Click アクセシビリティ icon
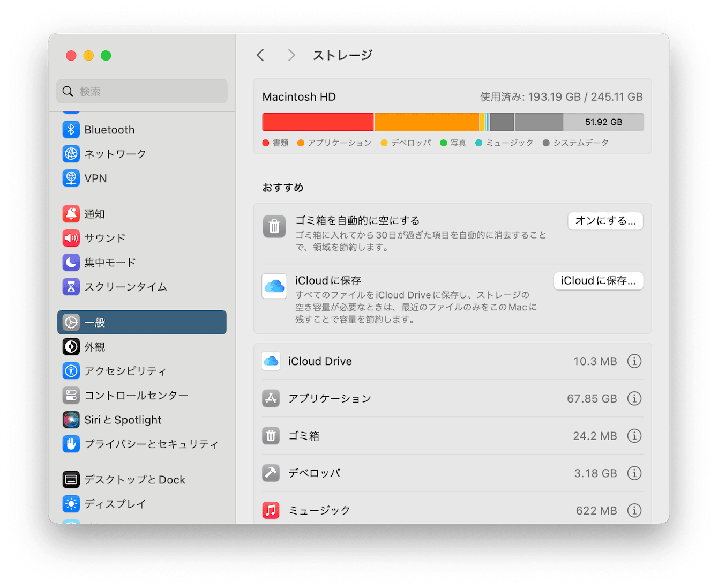 [x=71, y=371]
